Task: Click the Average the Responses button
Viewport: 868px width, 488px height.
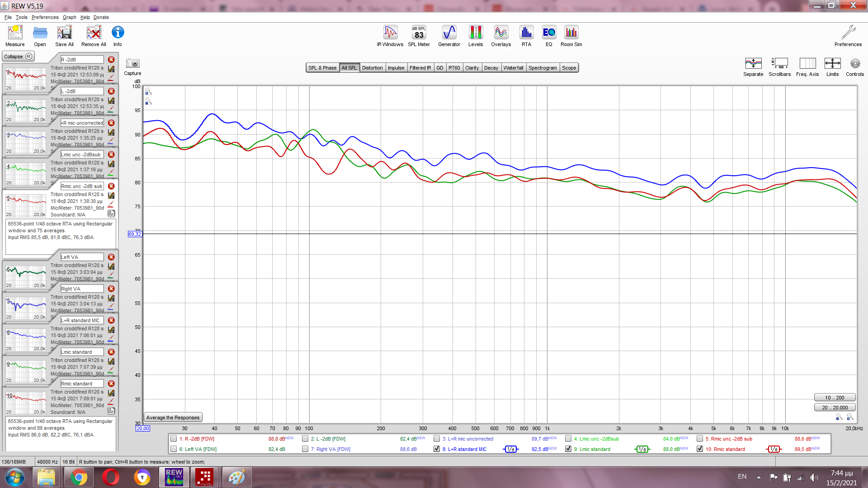Action: point(173,418)
